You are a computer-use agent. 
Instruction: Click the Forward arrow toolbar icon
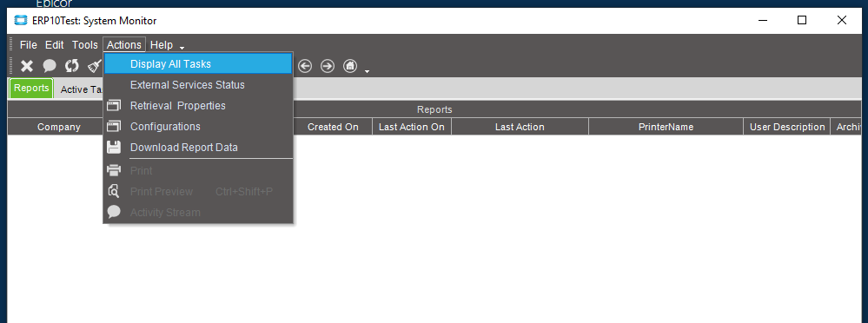[x=328, y=66]
